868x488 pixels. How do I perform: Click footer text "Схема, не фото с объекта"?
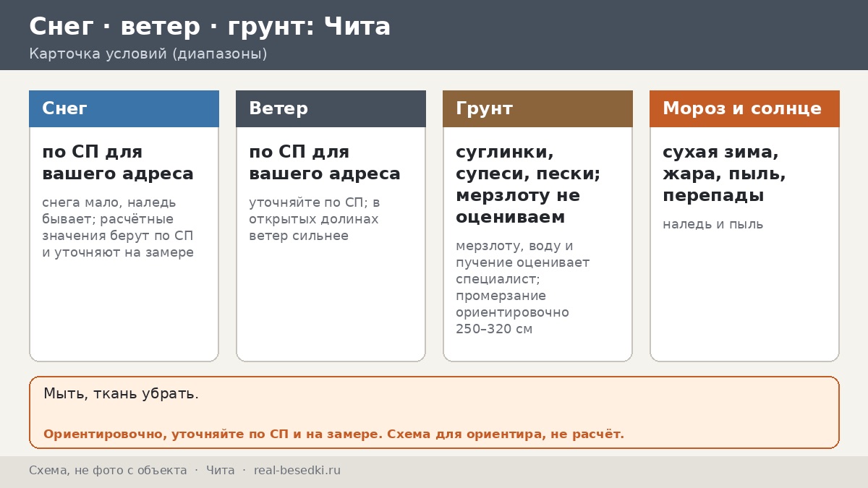pos(108,471)
